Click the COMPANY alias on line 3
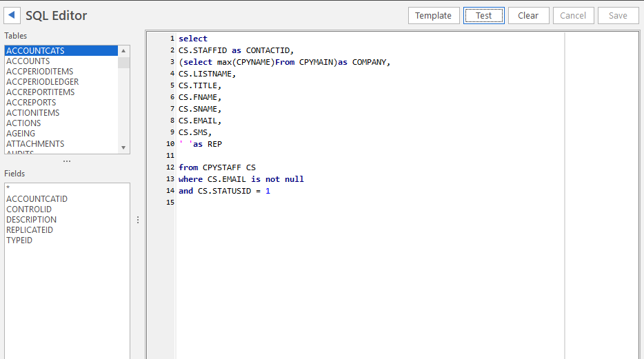Image resolution: width=644 pixels, height=359 pixels. click(x=369, y=62)
